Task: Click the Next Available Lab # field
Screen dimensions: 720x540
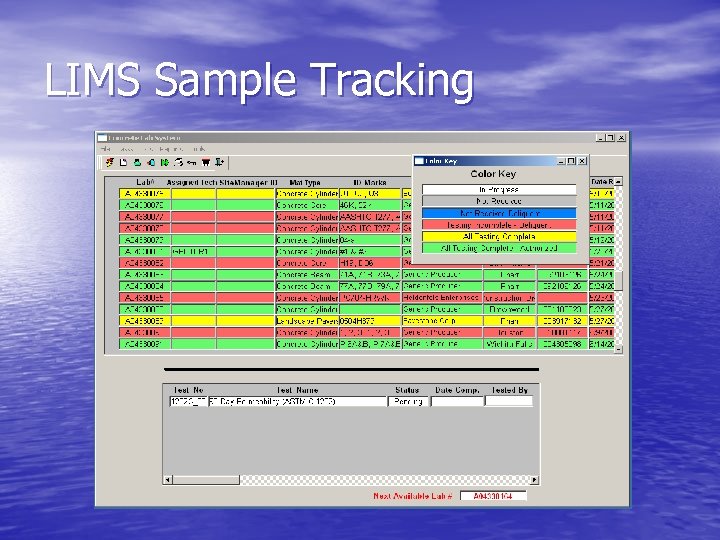Action: 494,496
